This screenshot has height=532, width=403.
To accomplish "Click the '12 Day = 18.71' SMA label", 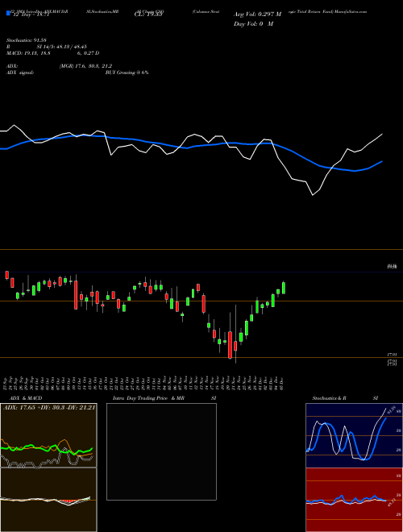I will (x=30, y=15).
